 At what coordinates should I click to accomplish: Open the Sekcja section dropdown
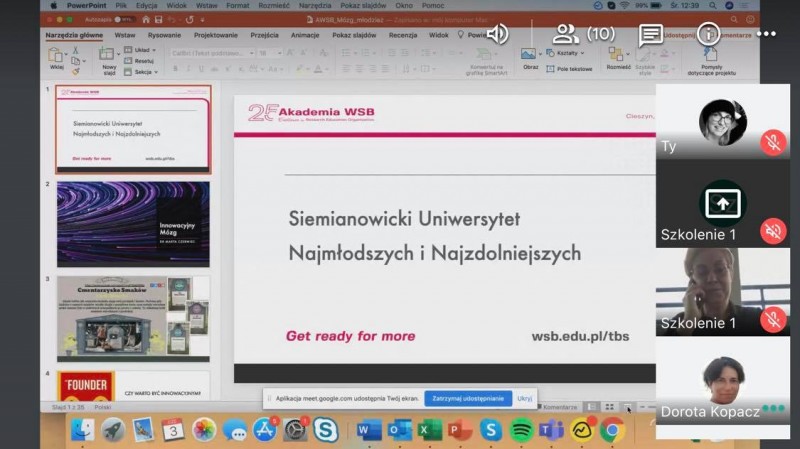pos(141,72)
